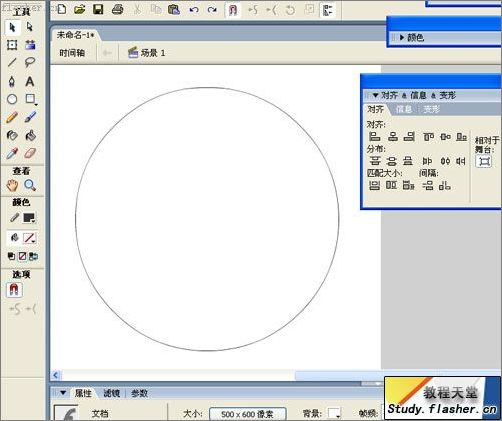
Task: Select the Pen tool
Action: 12,81
